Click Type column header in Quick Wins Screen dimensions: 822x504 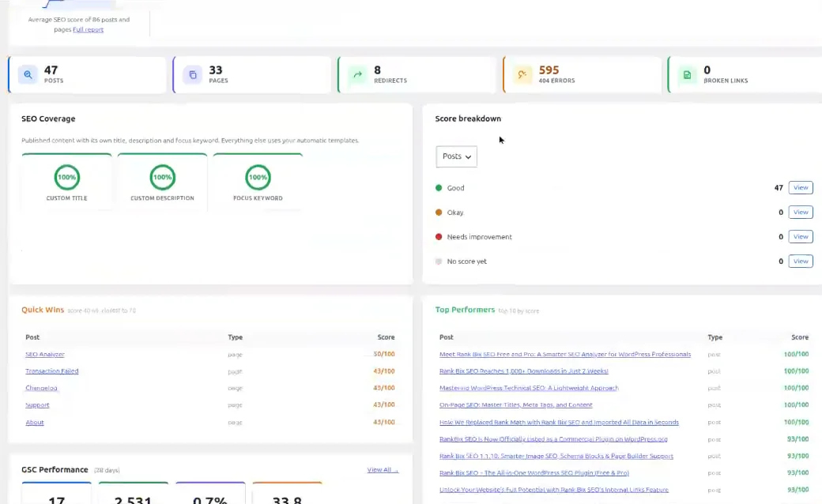point(235,337)
